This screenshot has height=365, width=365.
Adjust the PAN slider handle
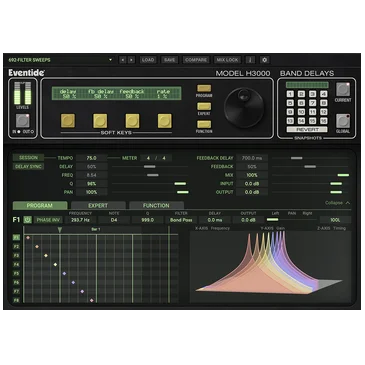183,192
